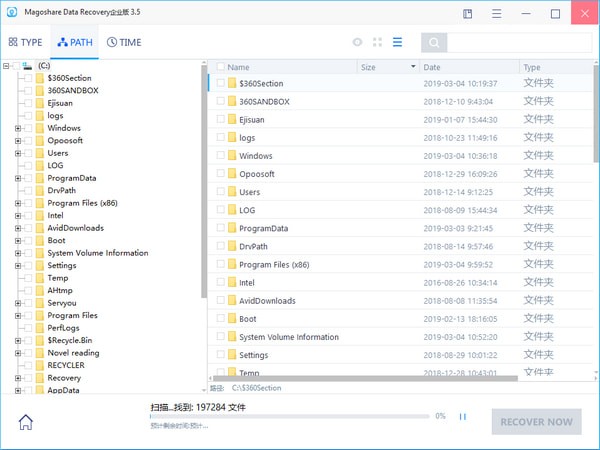Select PerfLogs folder in tree
This screenshot has height=450, width=600.
click(64, 328)
